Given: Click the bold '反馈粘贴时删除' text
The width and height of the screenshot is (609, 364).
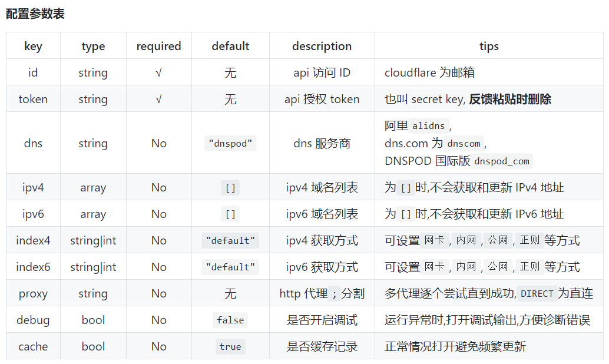Looking at the screenshot, I should 510,99.
